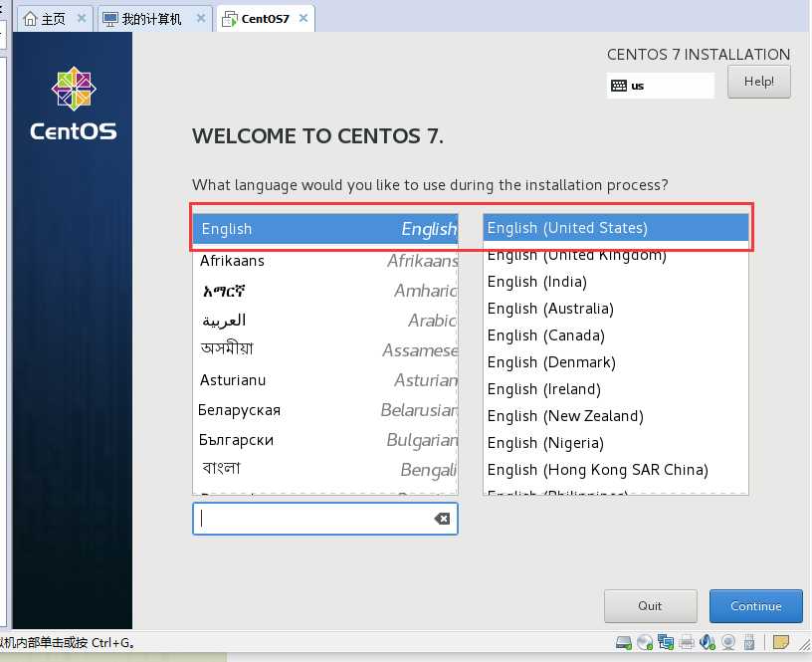
Task: Click the keyboard layout icon next to 'us'
Action: coord(618,86)
